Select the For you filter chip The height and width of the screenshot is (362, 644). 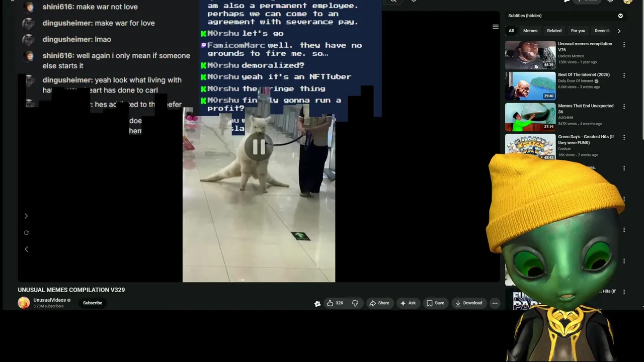[x=578, y=31]
